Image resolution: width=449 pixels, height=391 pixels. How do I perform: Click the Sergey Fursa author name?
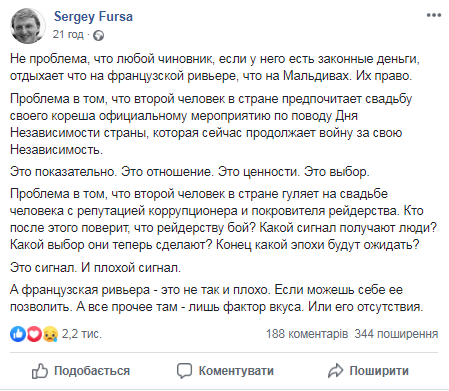(93, 17)
